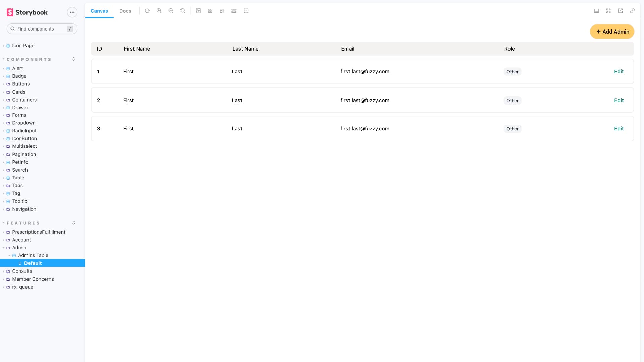Click the grid view icon in toolbar
The width and height of the screenshot is (644, 362).
pyautogui.click(x=210, y=11)
